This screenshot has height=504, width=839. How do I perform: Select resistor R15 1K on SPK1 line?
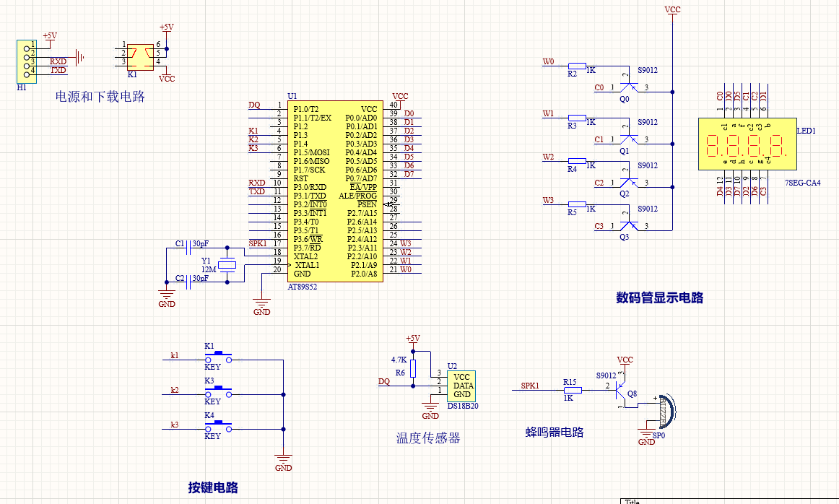tap(573, 391)
